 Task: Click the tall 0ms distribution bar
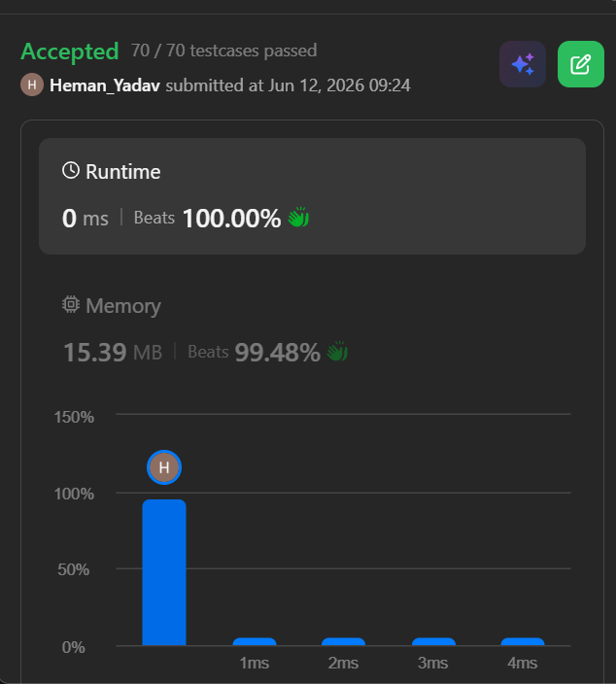[x=164, y=572]
